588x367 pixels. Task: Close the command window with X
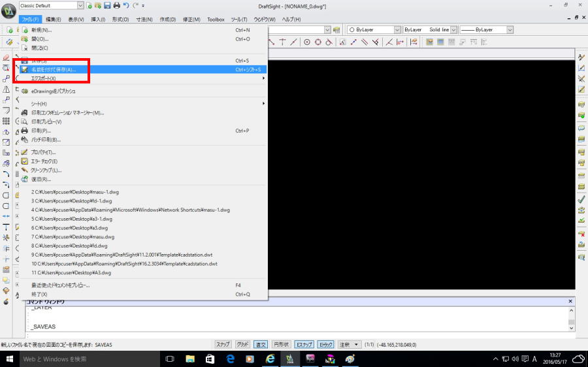click(x=570, y=301)
